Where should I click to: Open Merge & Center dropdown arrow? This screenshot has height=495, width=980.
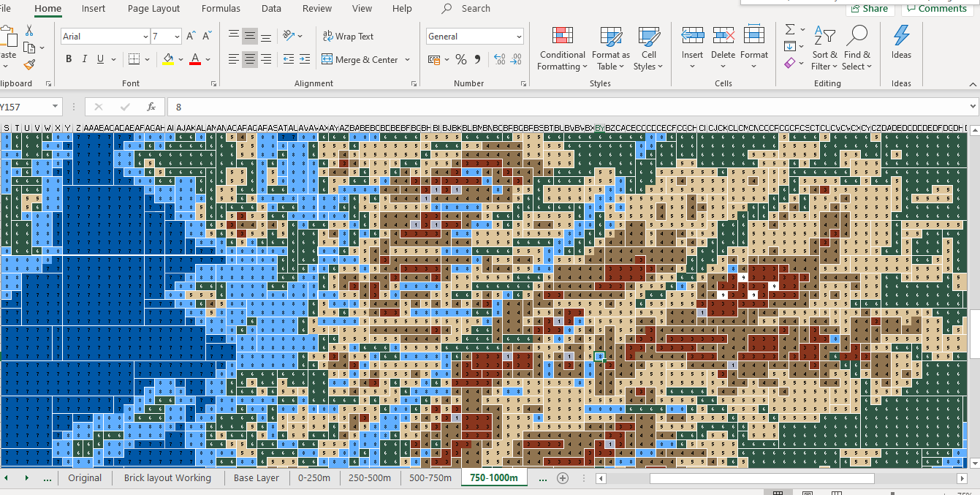coord(407,60)
